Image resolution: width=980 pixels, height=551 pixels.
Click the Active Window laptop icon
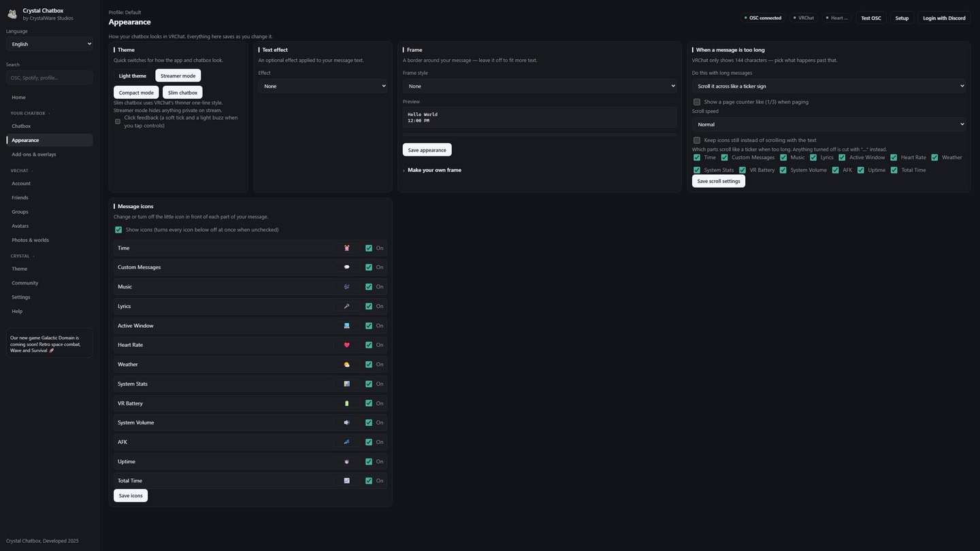pos(346,326)
